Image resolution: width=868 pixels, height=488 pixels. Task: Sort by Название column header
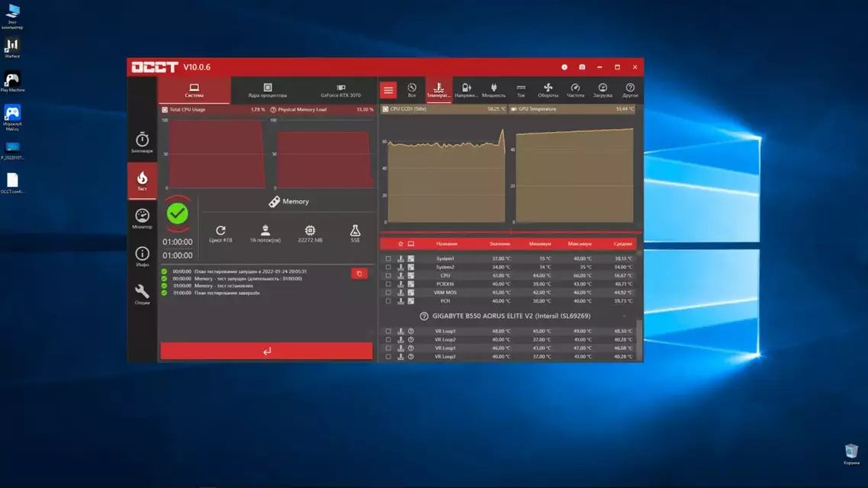click(447, 243)
